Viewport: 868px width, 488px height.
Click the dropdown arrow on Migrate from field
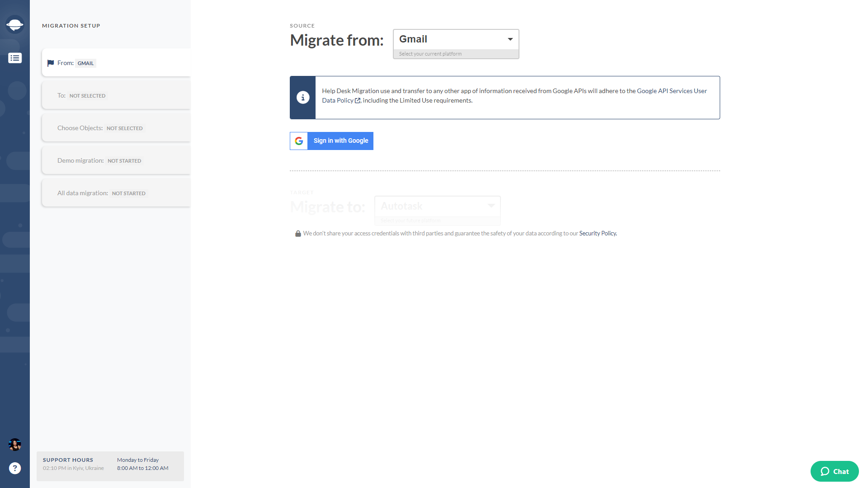click(x=509, y=39)
